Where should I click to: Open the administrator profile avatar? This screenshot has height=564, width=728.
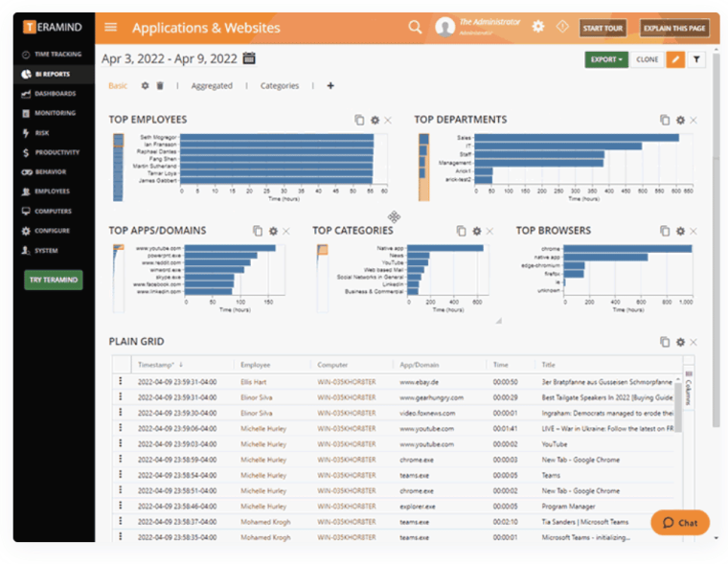pos(444,27)
